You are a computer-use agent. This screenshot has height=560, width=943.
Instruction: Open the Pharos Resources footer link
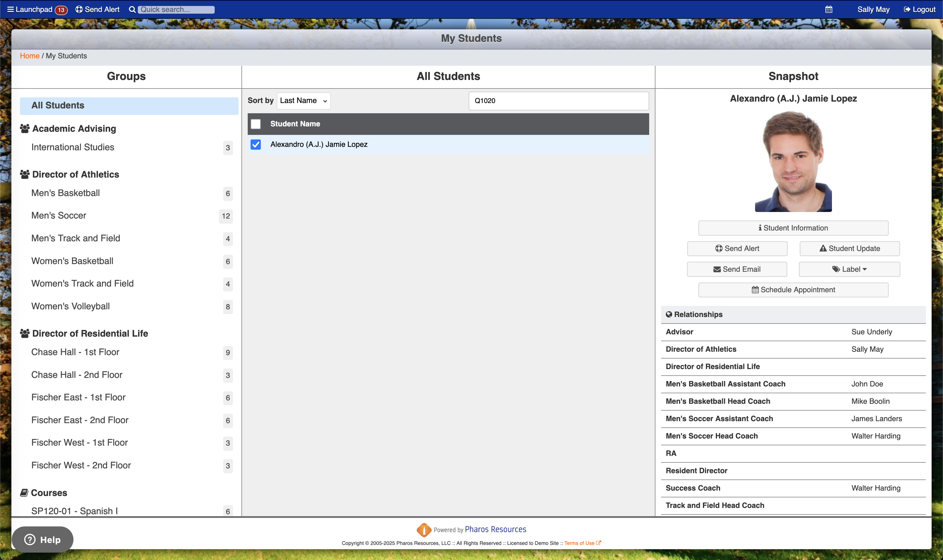[x=495, y=529]
